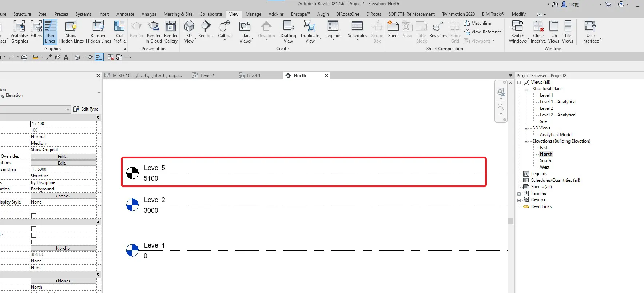This screenshot has height=293, width=644.
Task: Create a new Sheet
Action: (x=393, y=29)
